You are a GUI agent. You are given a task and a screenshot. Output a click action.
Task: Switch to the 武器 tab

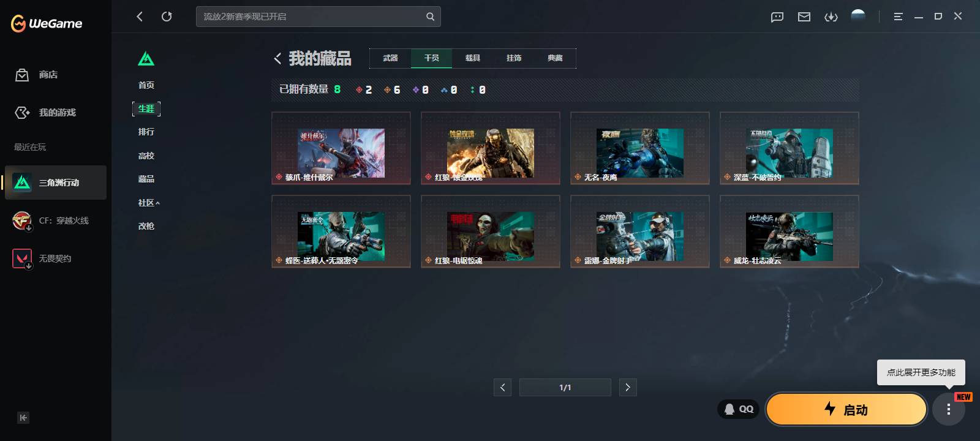click(390, 58)
